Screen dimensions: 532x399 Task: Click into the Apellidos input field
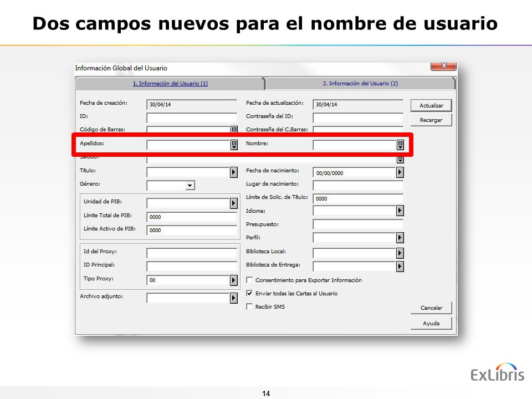(x=188, y=145)
